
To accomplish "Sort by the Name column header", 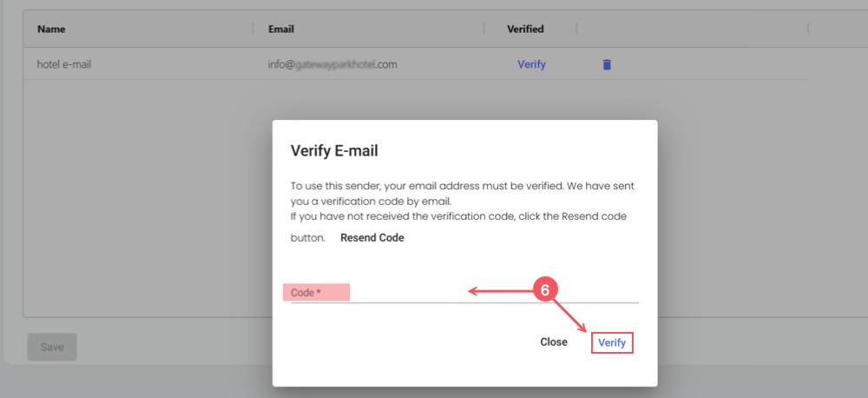I will tap(51, 29).
